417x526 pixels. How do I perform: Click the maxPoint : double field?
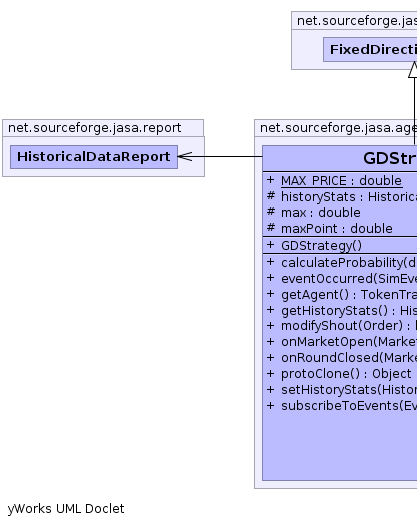tap(336, 228)
